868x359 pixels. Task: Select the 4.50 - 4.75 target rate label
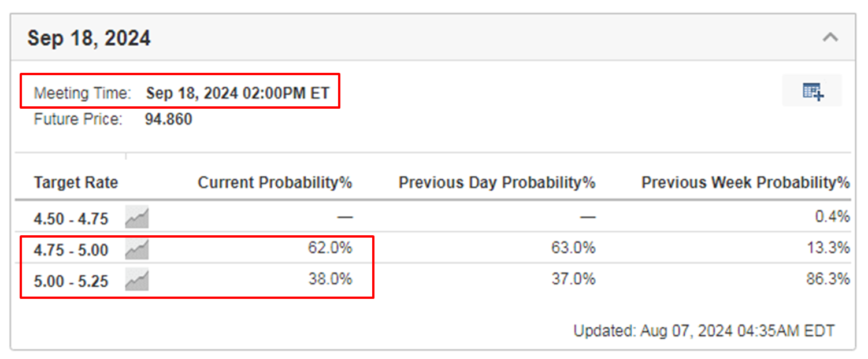pos(71,219)
